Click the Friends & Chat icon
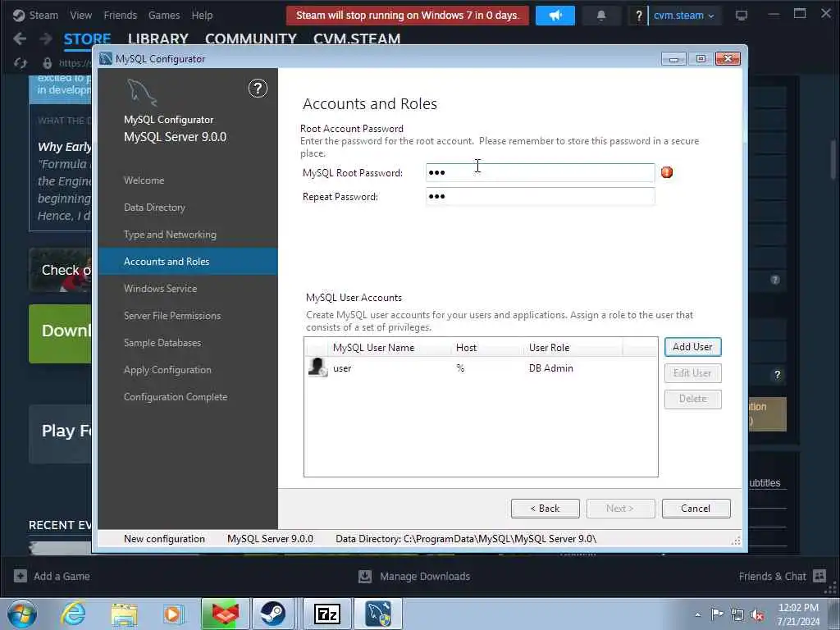 (x=819, y=576)
